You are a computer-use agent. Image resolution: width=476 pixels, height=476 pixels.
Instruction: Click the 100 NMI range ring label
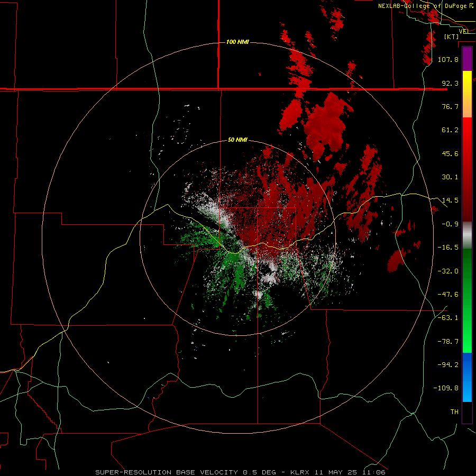tap(237, 42)
